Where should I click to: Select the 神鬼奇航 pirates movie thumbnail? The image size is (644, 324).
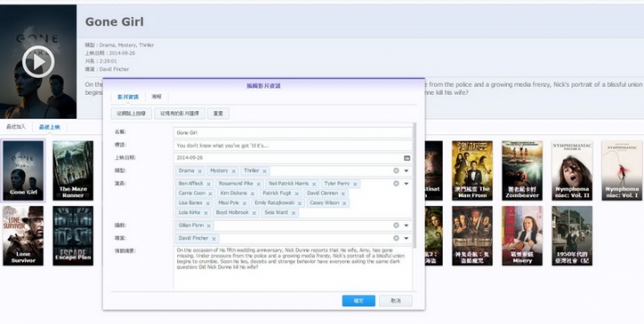coord(472,235)
